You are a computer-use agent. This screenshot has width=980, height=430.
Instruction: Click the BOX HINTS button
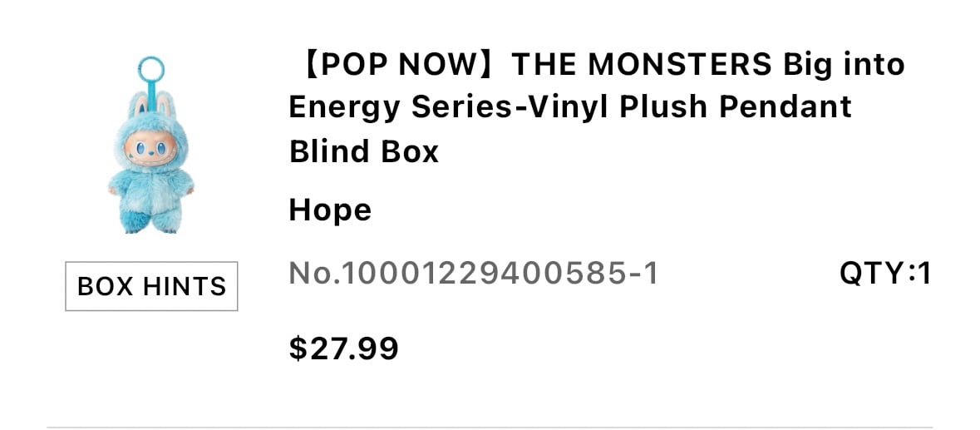click(x=151, y=286)
